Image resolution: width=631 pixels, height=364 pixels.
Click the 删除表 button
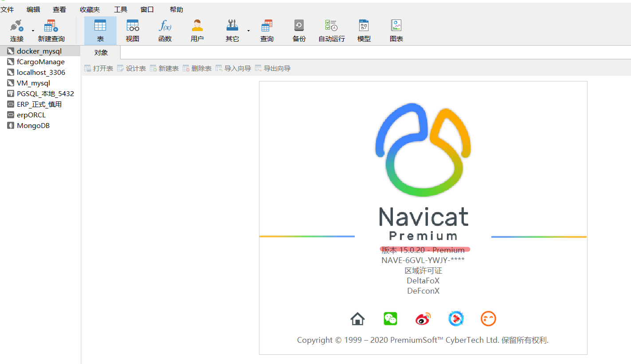pyautogui.click(x=197, y=69)
